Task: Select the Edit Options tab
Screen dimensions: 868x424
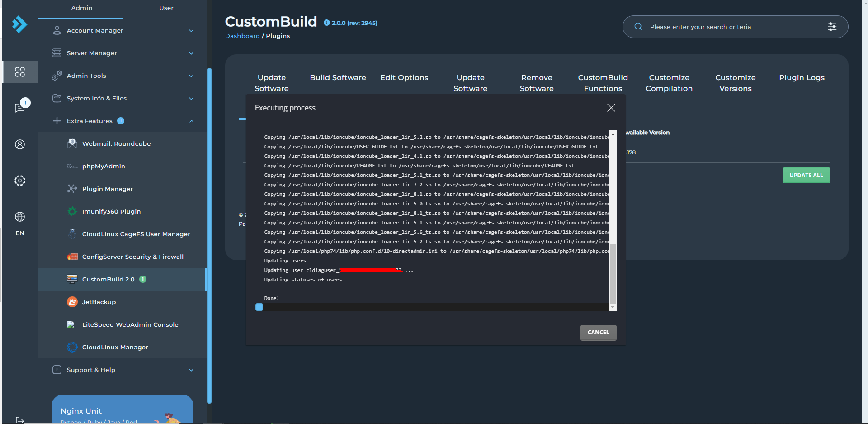Action: (x=404, y=78)
